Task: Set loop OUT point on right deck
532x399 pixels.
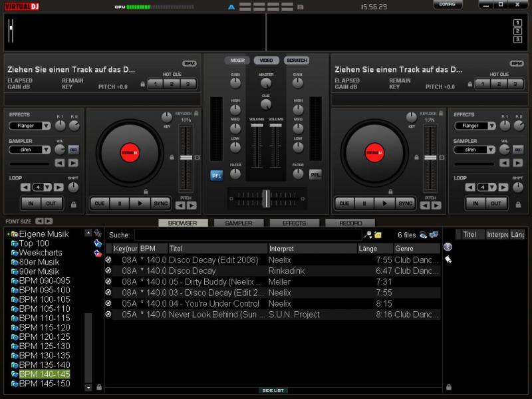Action: click(495, 203)
